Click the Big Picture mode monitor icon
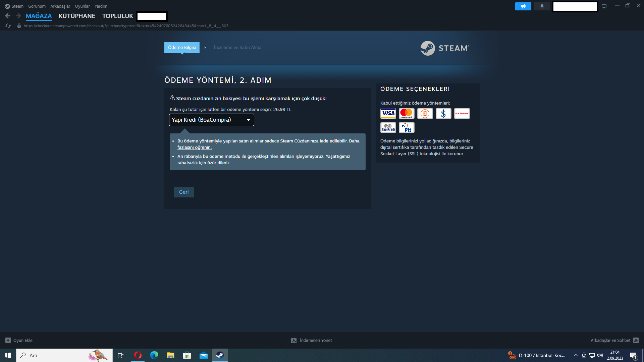Image resolution: width=644 pixels, height=362 pixels. (x=604, y=6)
